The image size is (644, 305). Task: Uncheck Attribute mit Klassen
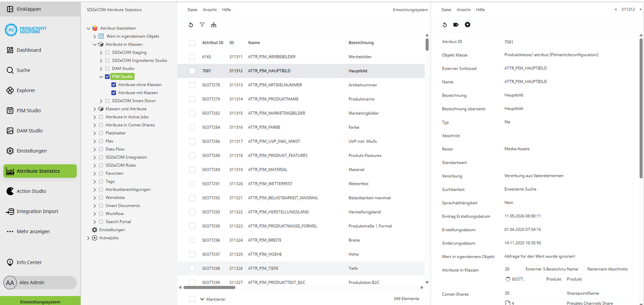[114, 93]
